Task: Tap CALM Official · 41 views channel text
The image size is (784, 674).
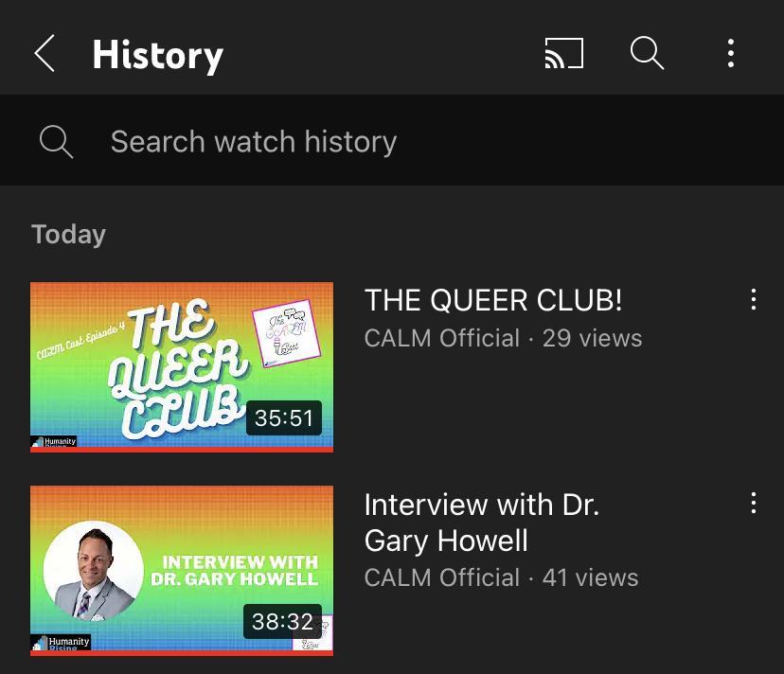Action: pos(502,577)
